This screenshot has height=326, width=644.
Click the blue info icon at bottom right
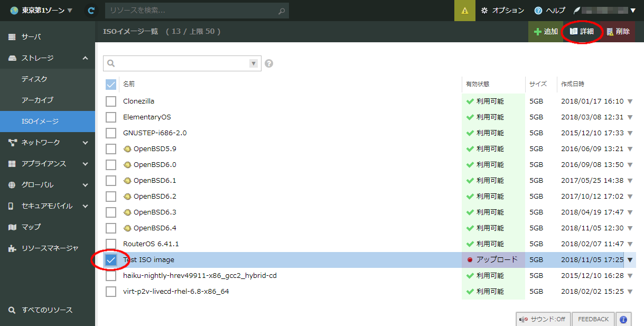(x=623, y=319)
